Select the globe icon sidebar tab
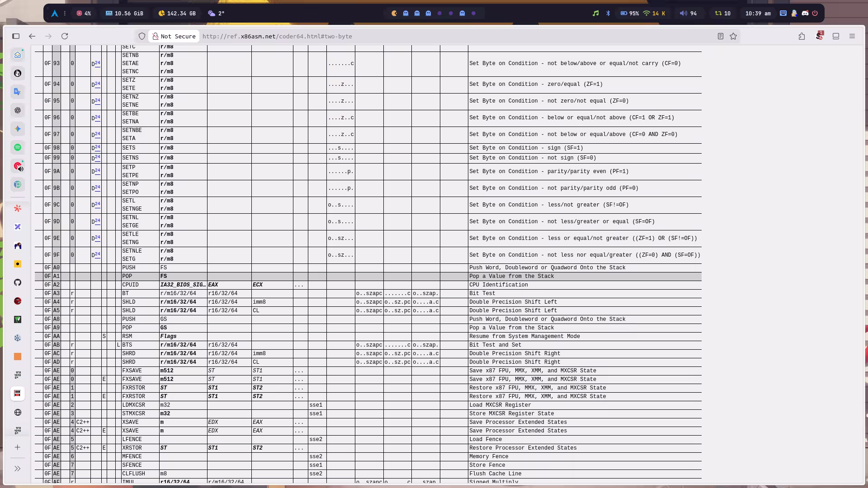 [x=18, y=412]
